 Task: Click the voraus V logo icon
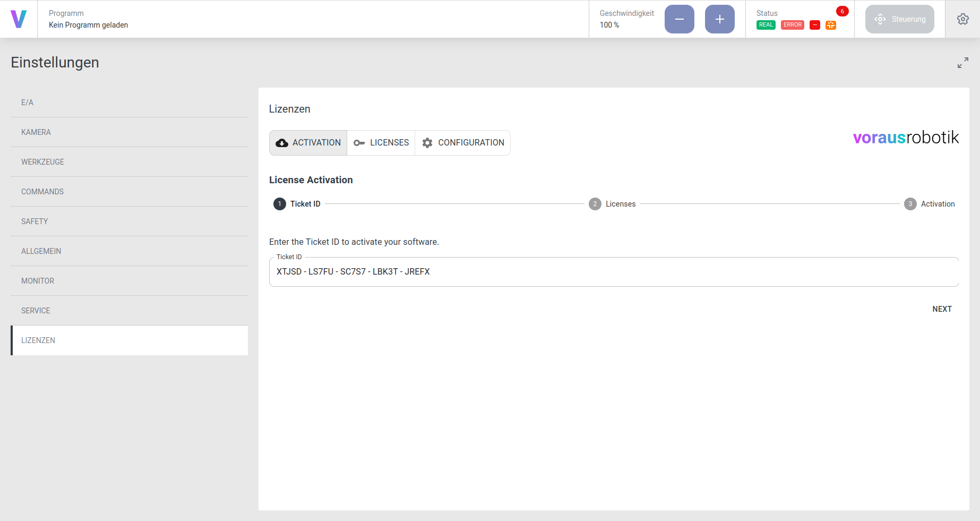(x=19, y=19)
